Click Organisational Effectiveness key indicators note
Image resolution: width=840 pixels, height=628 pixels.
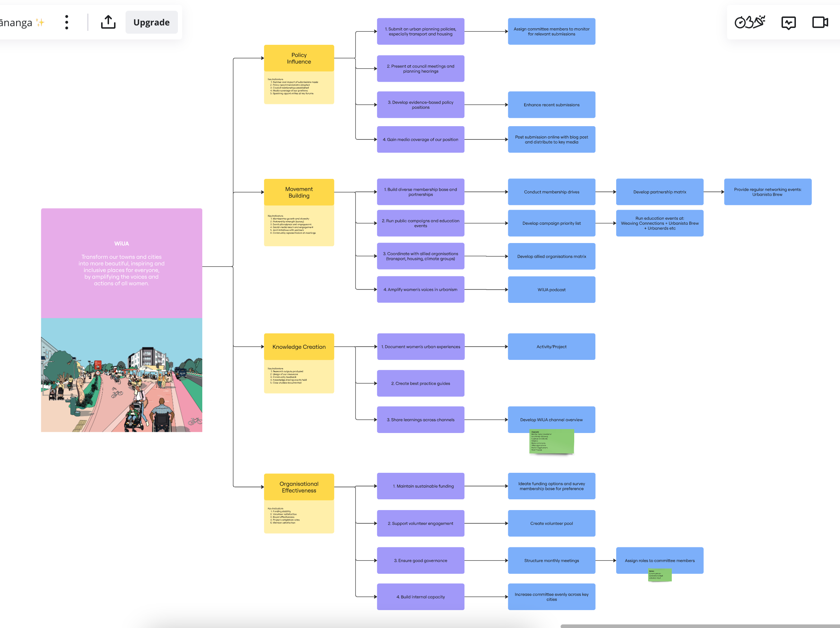coord(299,517)
